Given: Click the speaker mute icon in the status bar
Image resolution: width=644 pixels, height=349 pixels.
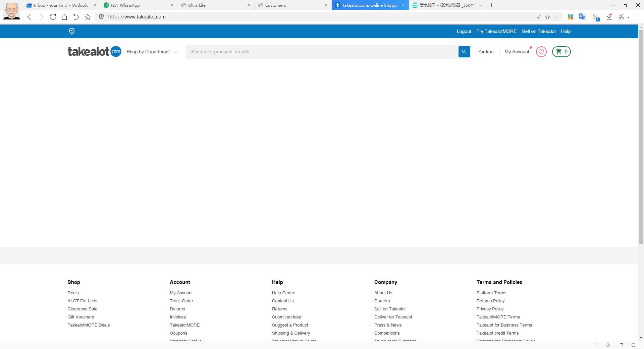Looking at the screenshot, I should tap(608, 345).
